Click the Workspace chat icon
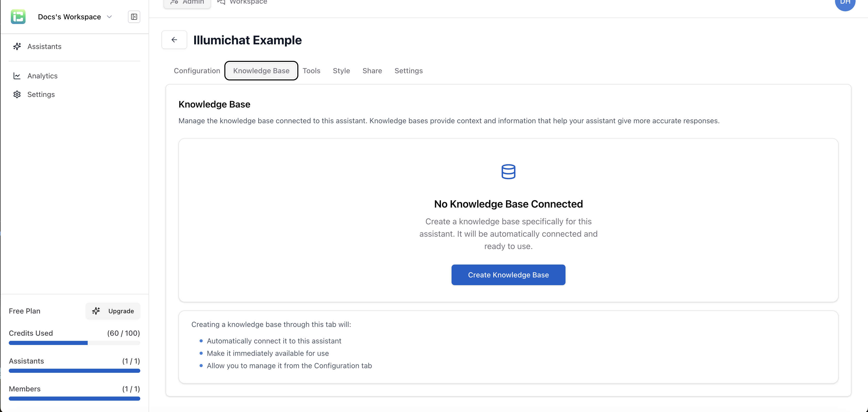The image size is (868, 412). pyautogui.click(x=221, y=2)
